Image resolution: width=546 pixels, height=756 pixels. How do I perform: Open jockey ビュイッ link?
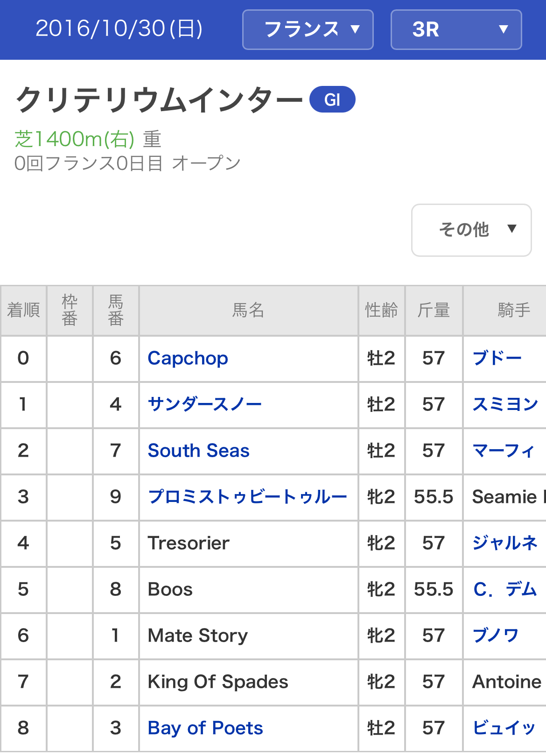pyautogui.click(x=504, y=728)
